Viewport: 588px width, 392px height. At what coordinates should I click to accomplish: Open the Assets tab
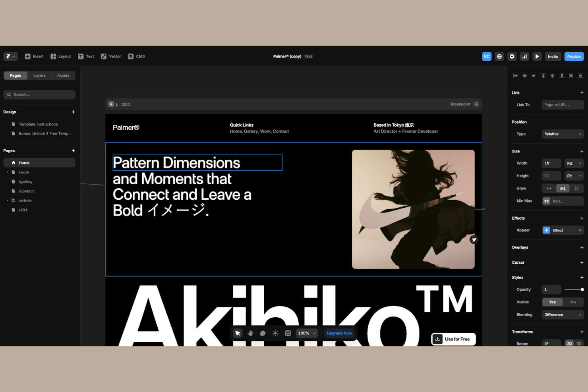pyautogui.click(x=63, y=75)
